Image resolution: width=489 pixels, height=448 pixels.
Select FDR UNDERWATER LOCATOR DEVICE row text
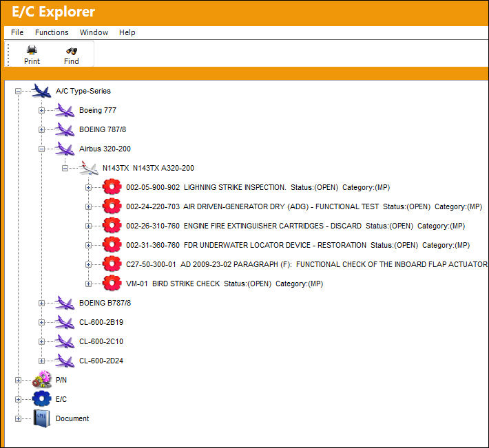point(298,246)
